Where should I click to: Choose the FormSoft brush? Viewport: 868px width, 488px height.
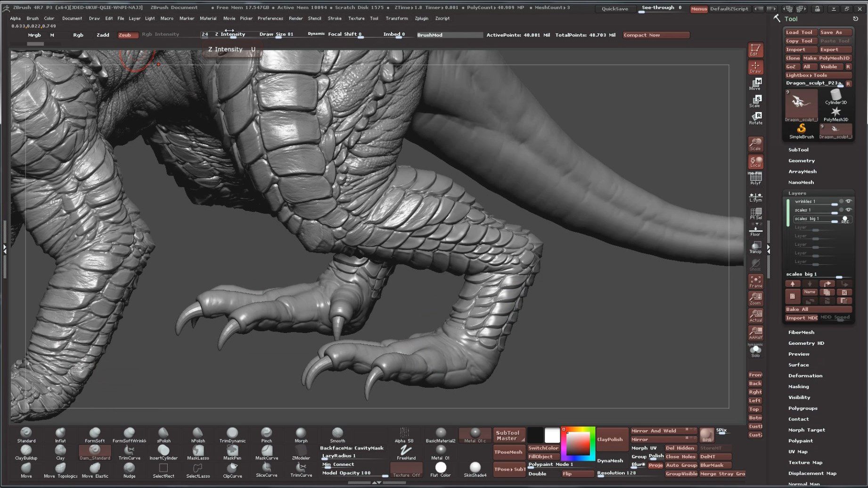tap(95, 435)
